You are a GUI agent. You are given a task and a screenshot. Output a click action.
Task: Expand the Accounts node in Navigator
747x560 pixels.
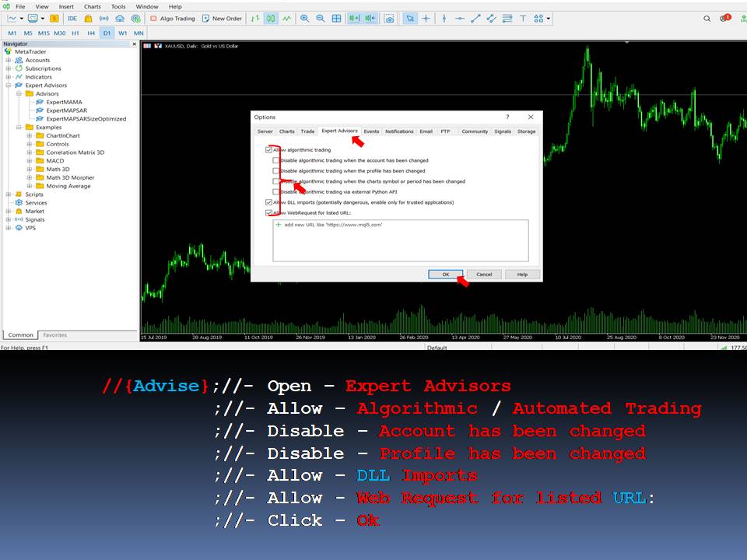9,60
